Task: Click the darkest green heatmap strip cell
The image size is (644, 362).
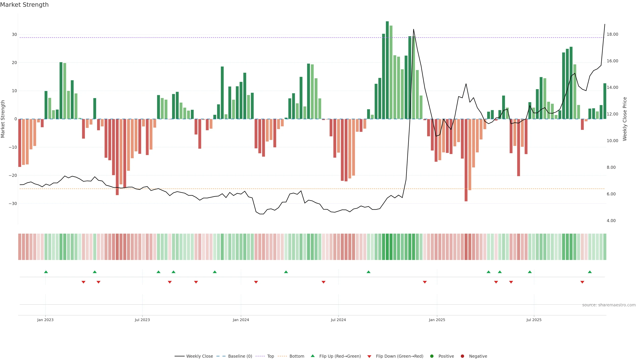Action: click(x=387, y=247)
